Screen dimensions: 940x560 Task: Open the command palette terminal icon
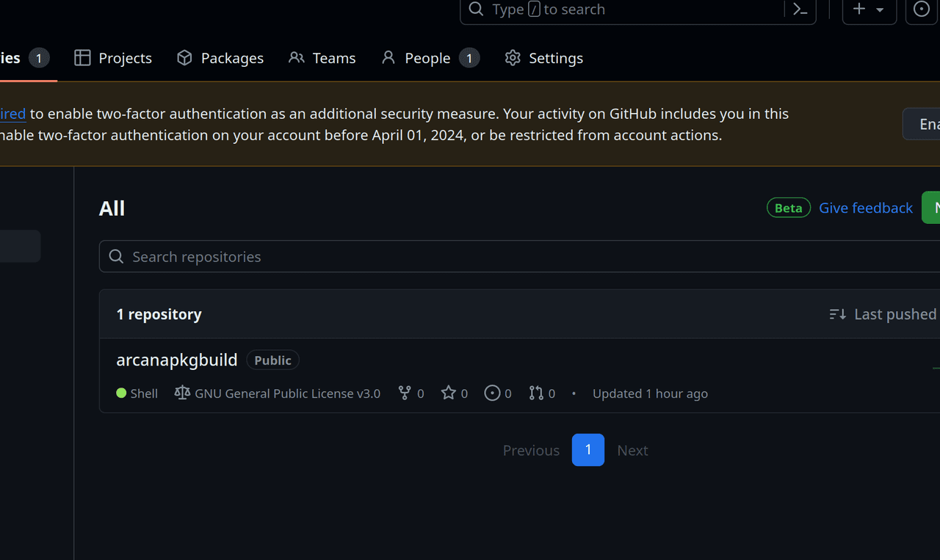[800, 10]
